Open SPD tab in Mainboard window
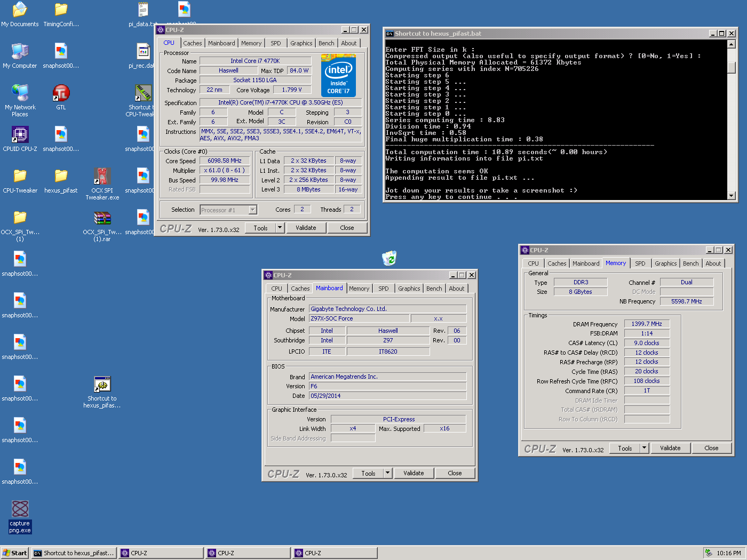The height and width of the screenshot is (560, 747). click(x=384, y=289)
